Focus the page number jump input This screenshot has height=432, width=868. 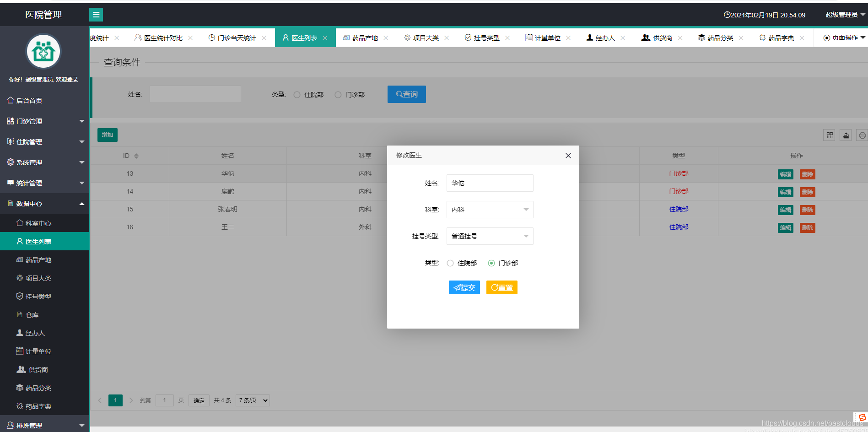(x=165, y=400)
